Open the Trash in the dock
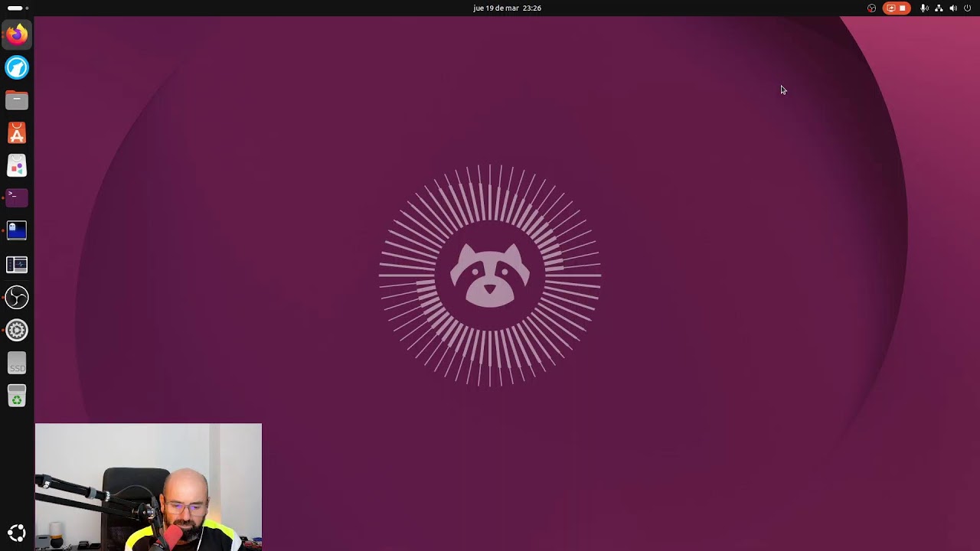The image size is (980, 551). pyautogui.click(x=17, y=396)
